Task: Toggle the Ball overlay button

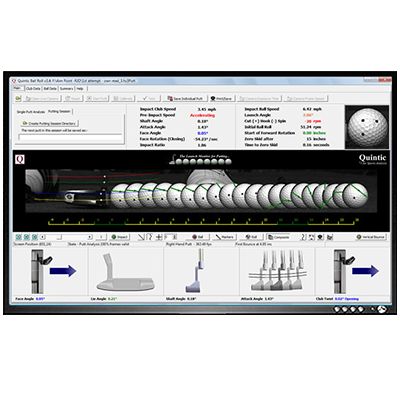Action: point(198,237)
